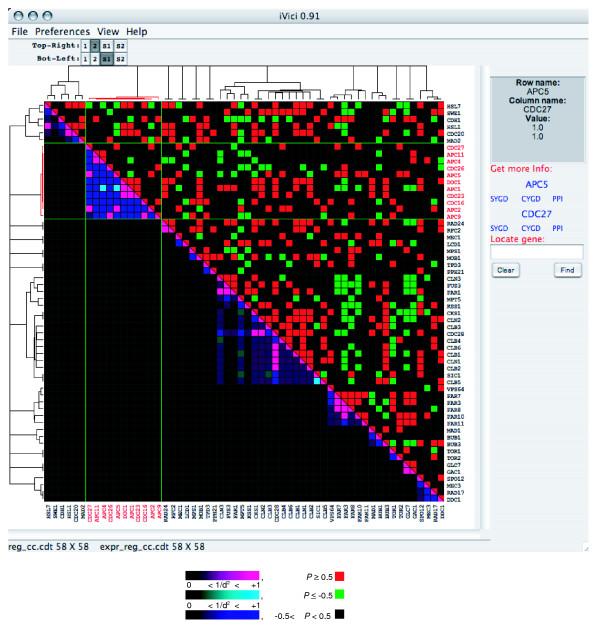Screen dimensions: 600x629
Task: Open SYGD link below CDC27
Action: [x=499, y=228]
